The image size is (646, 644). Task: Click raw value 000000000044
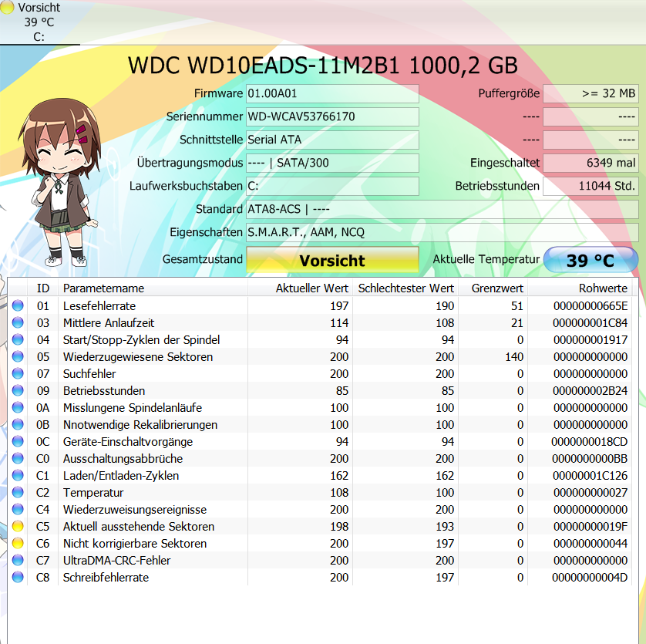590,544
